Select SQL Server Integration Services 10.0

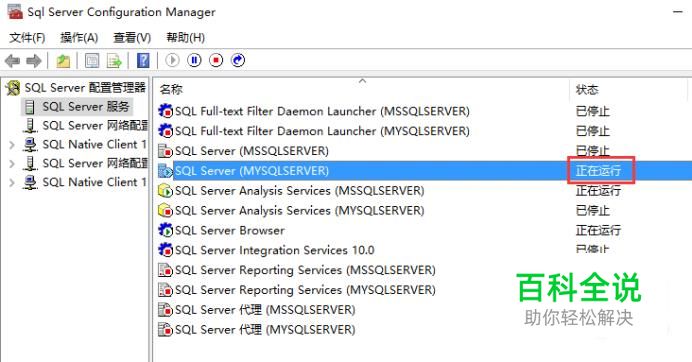pos(275,250)
